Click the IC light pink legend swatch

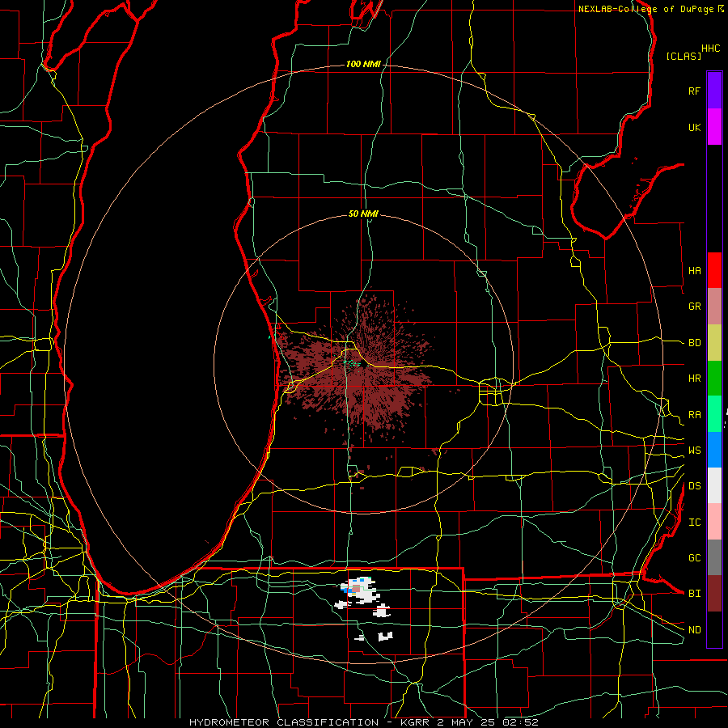click(714, 522)
